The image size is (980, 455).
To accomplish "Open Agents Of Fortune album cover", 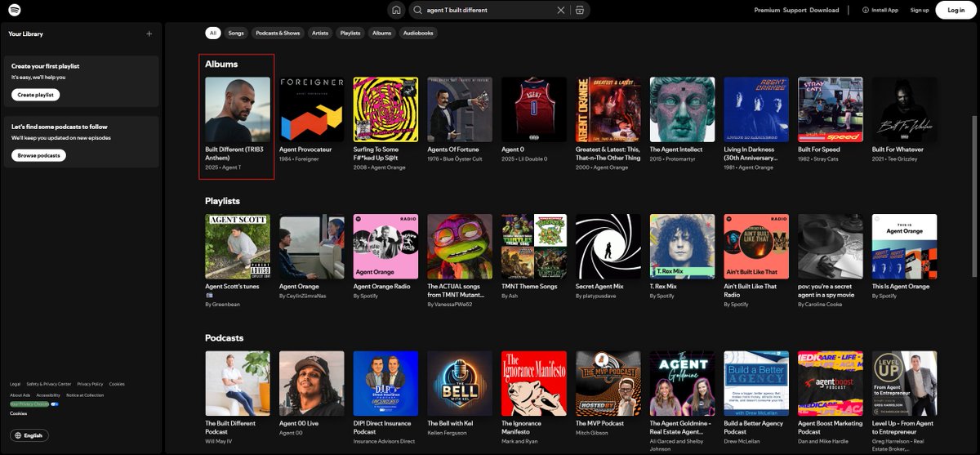I will pos(460,109).
